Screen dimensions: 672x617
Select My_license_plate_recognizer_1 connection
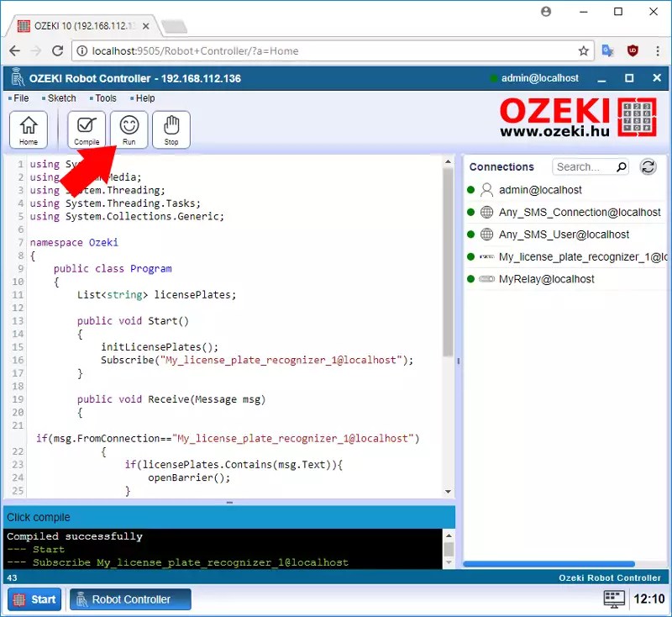[x=566, y=257]
